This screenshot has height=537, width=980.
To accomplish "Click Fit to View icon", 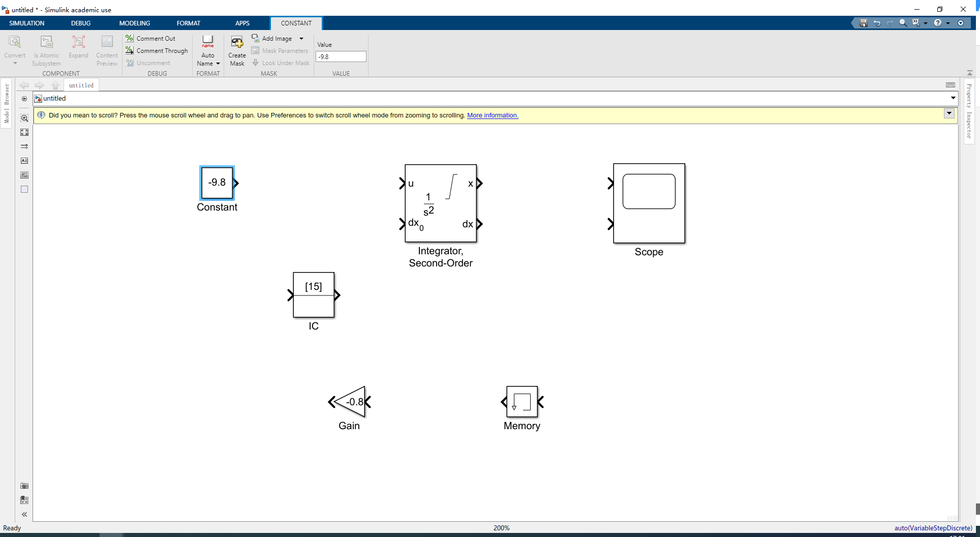I will [x=24, y=132].
